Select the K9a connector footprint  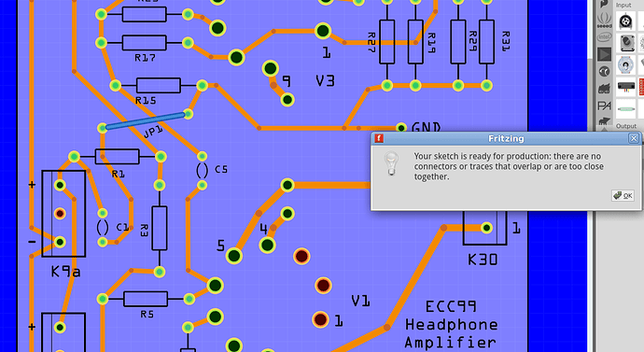(x=63, y=214)
